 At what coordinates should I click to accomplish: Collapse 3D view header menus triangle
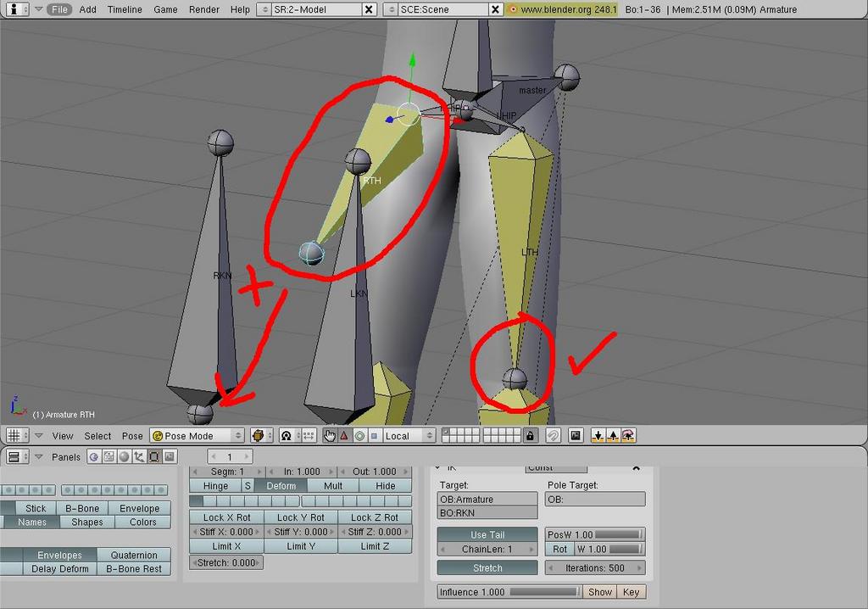click(38, 436)
